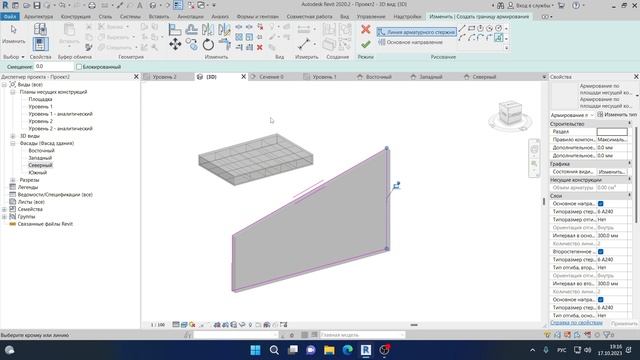Click the Раздел value field in Properties
640x360 pixels.
tap(612, 131)
